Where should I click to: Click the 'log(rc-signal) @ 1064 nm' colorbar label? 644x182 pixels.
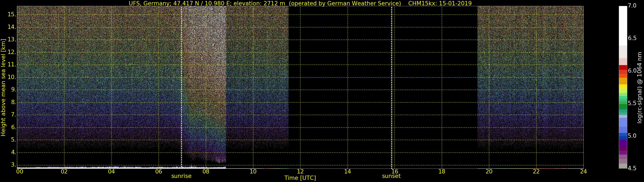point(639,88)
